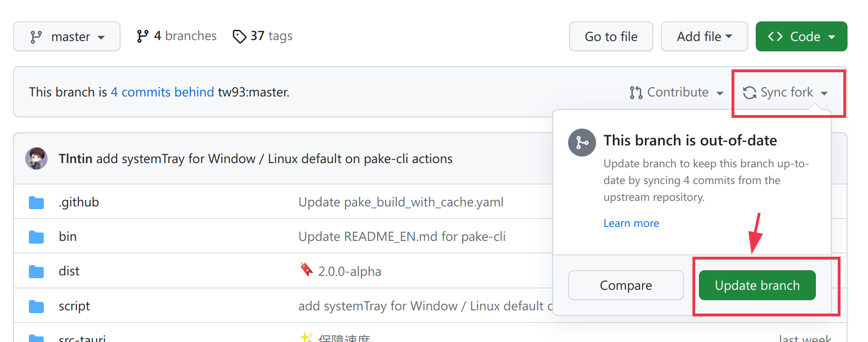Click the code brackets icon on Code button
This screenshot has width=868, height=342.
click(775, 36)
